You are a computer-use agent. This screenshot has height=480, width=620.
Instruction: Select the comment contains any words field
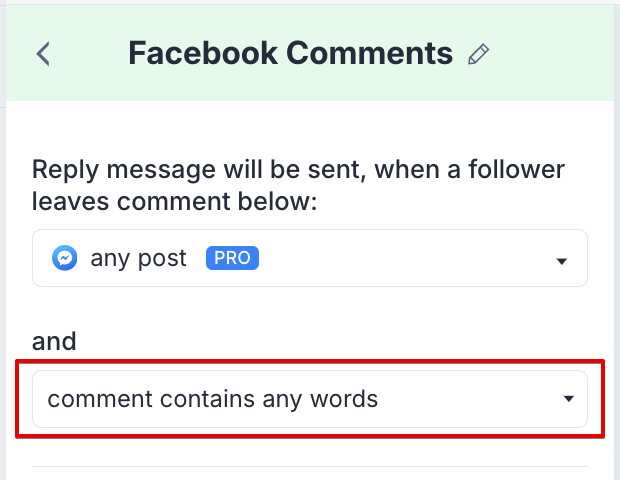click(310, 399)
